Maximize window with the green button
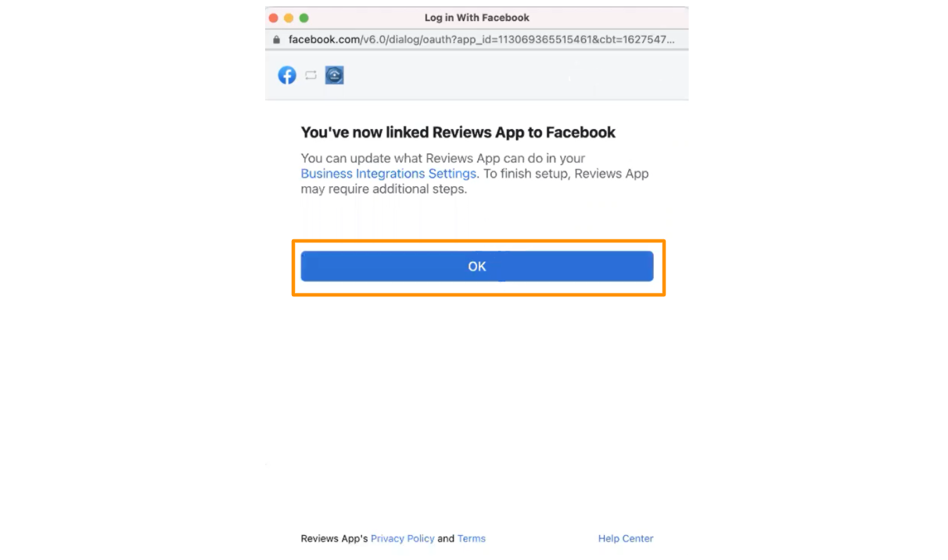Viewport: 948px width, 560px height. point(304,18)
